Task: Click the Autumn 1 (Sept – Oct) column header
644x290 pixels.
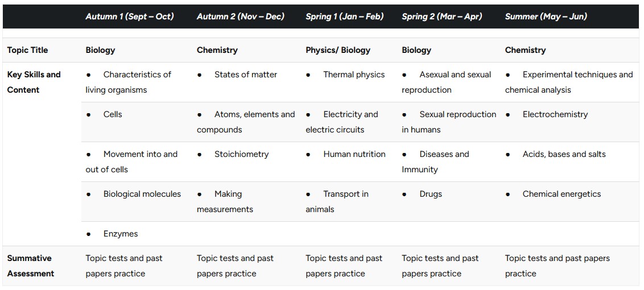Action: click(x=129, y=16)
